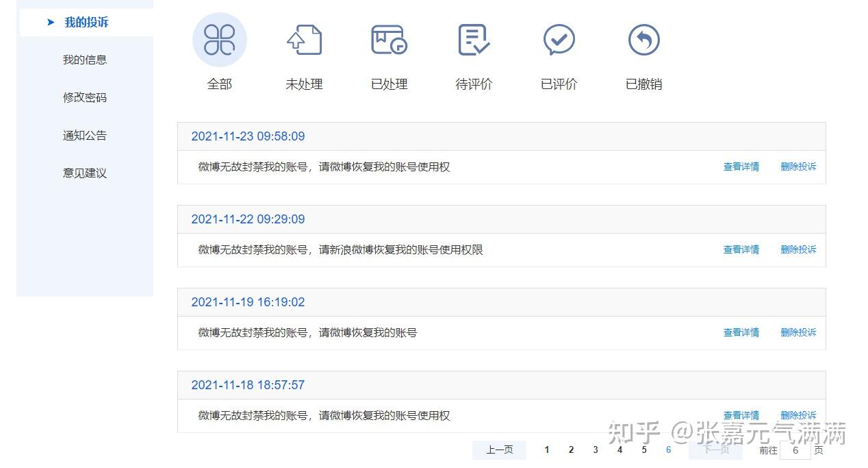The height and width of the screenshot is (468, 868).
Task: Open 修改密码 in sidebar
Action: pos(85,97)
